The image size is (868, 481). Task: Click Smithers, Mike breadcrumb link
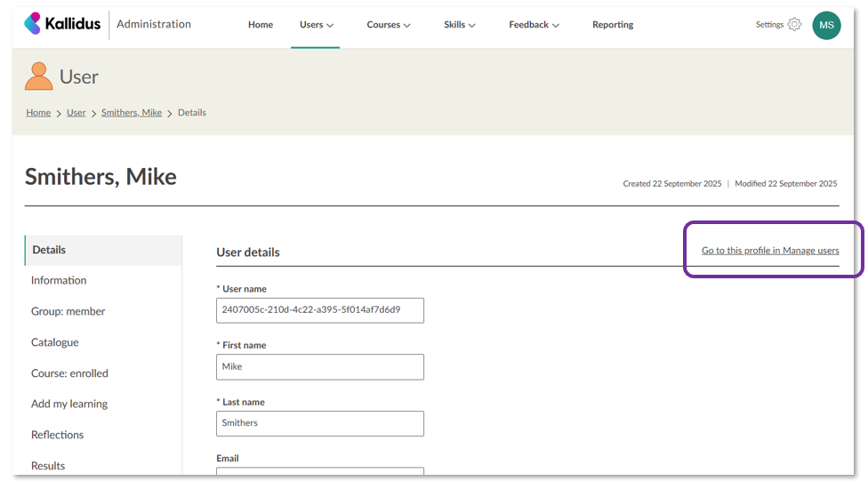[x=132, y=113]
